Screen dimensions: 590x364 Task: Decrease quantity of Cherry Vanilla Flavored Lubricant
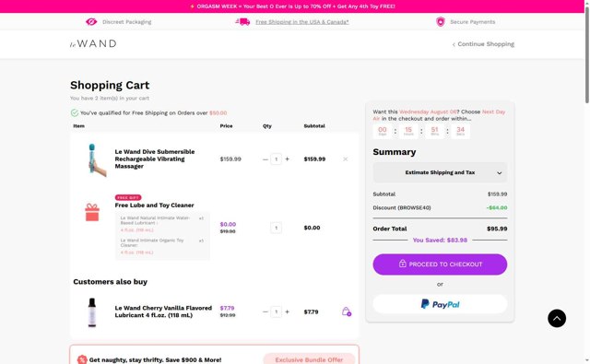[265, 311]
